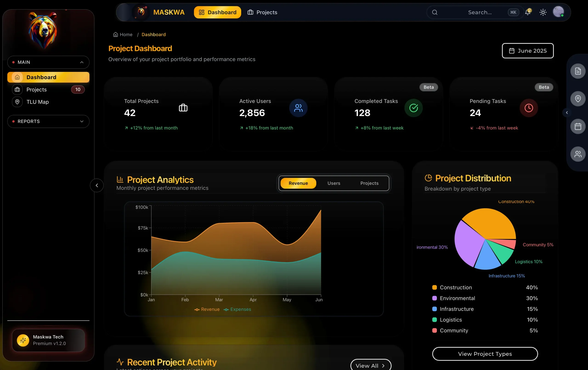The height and width of the screenshot is (370, 588).
Task: Click the Dashboard breadcrumb link
Action: 154,34
